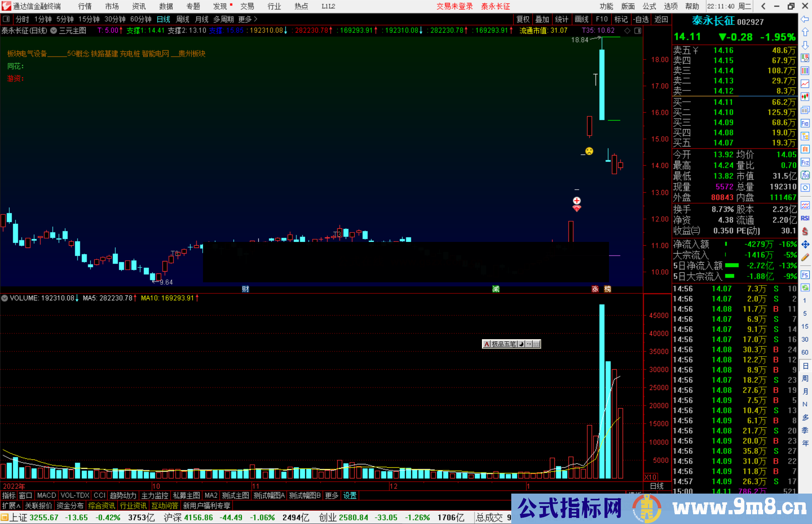Open the 市场 menu

tap(112, 6)
